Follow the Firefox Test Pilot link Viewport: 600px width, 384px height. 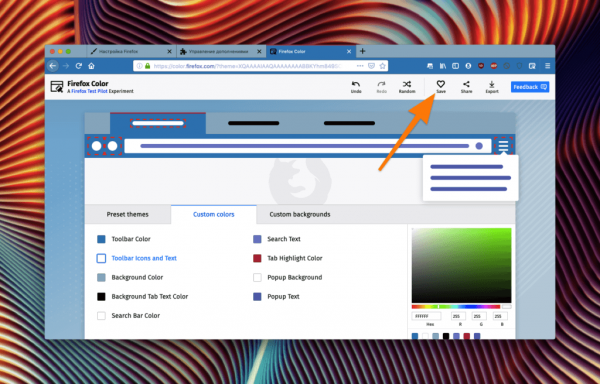(89, 91)
